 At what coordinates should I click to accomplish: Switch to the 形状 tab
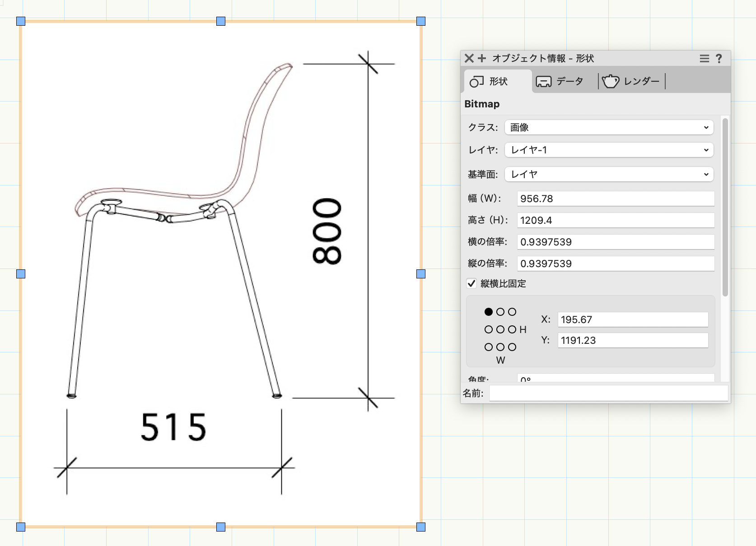pyautogui.click(x=490, y=82)
